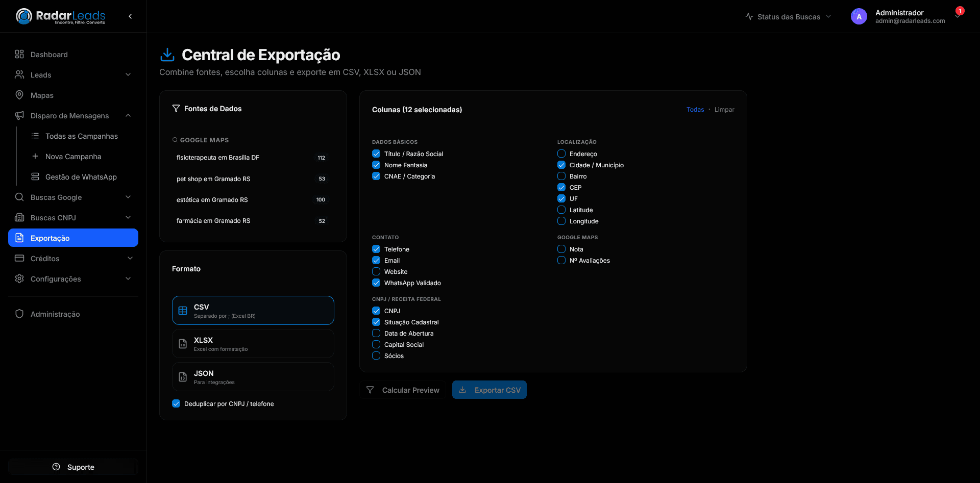Uncheck Título / Razão Social column
Viewport: 980px width, 483px height.
[x=376, y=154]
